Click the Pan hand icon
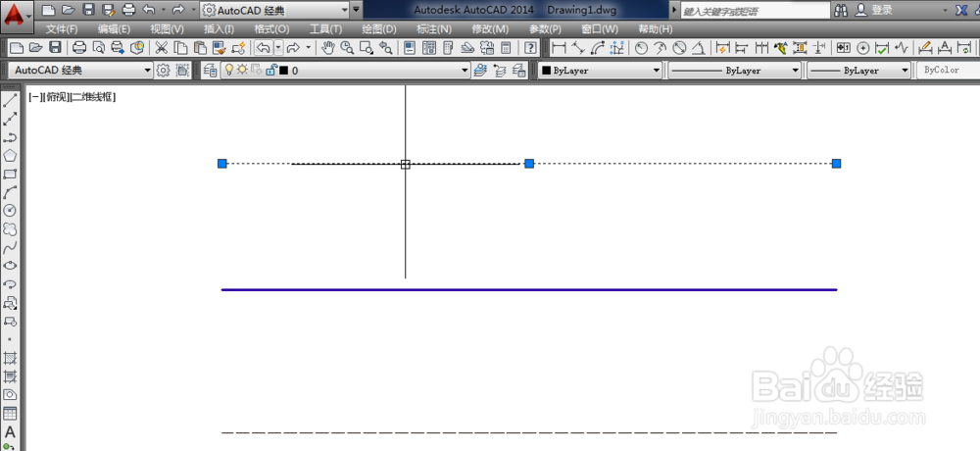 [x=328, y=47]
